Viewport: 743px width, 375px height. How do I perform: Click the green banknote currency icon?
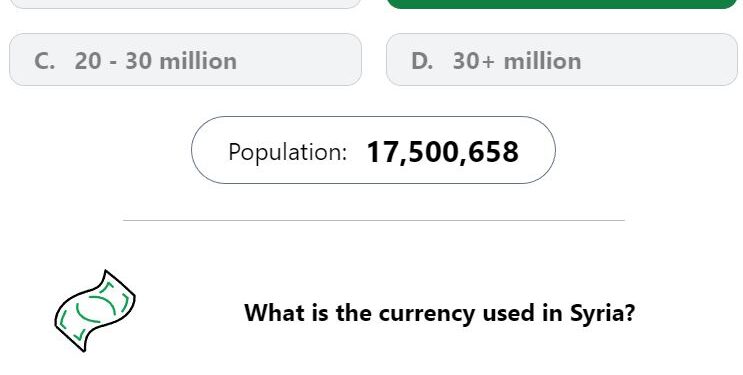pyautogui.click(x=95, y=311)
